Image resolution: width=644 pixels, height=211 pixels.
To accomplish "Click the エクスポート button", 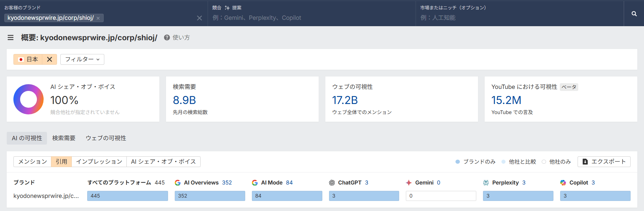I will (x=604, y=162).
